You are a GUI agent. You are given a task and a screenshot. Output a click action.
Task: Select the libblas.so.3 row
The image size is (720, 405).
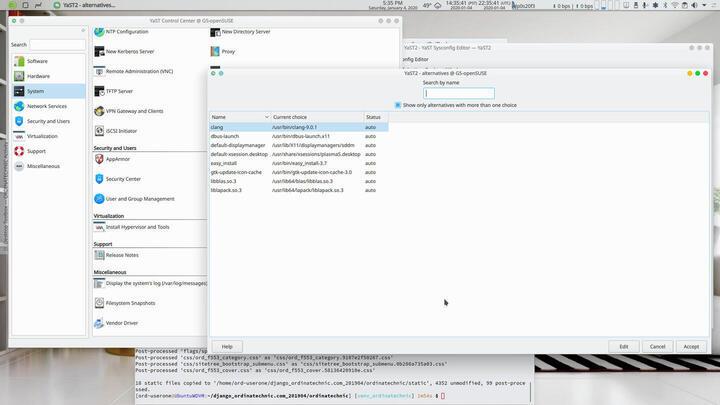click(x=299, y=181)
